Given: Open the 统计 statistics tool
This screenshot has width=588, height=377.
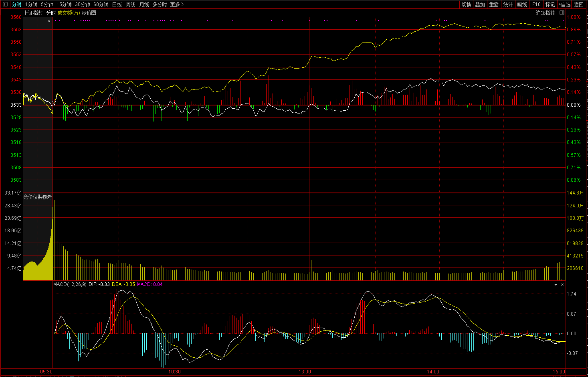Looking at the screenshot, I should coord(508,4).
